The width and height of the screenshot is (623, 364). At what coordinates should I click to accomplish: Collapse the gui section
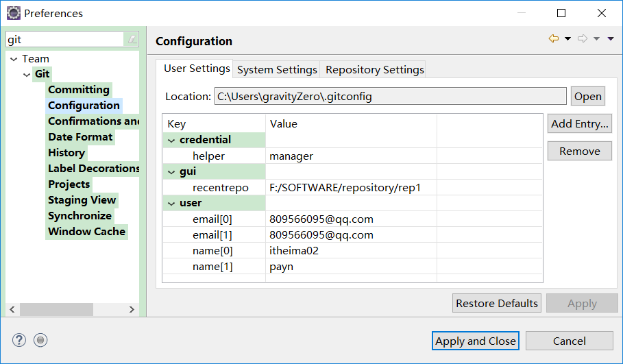(171, 171)
